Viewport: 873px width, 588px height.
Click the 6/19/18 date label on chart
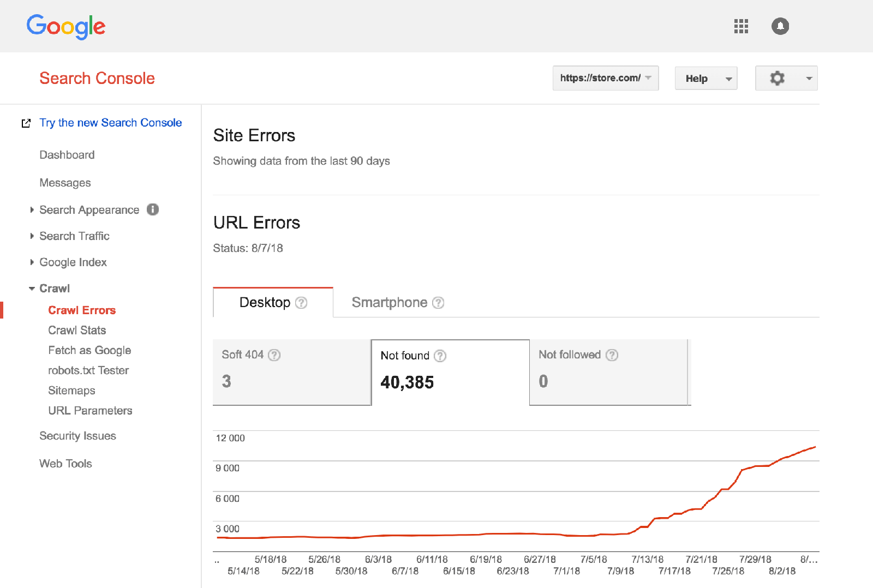click(486, 560)
